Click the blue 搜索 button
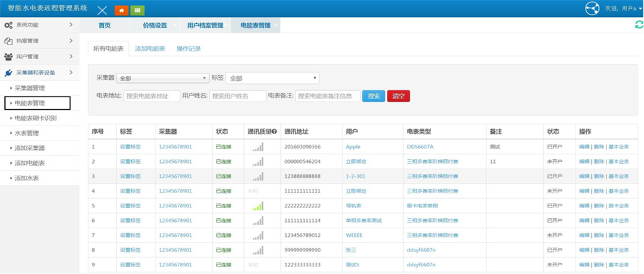The width and height of the screenshot is (644, 274). 374,96
